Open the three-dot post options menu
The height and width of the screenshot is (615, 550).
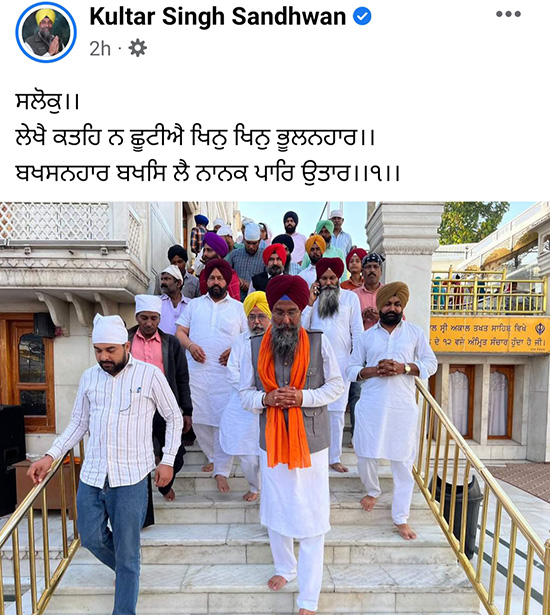[x=508, y=14]
